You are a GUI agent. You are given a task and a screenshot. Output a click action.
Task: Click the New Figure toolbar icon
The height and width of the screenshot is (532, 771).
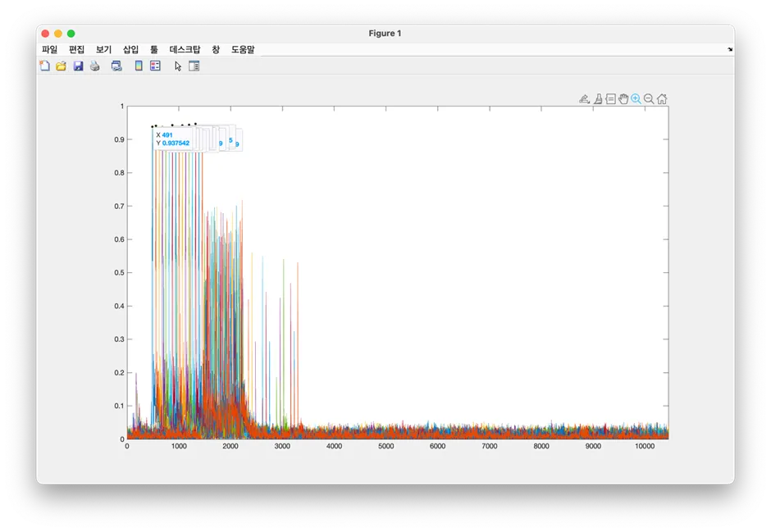45,66
